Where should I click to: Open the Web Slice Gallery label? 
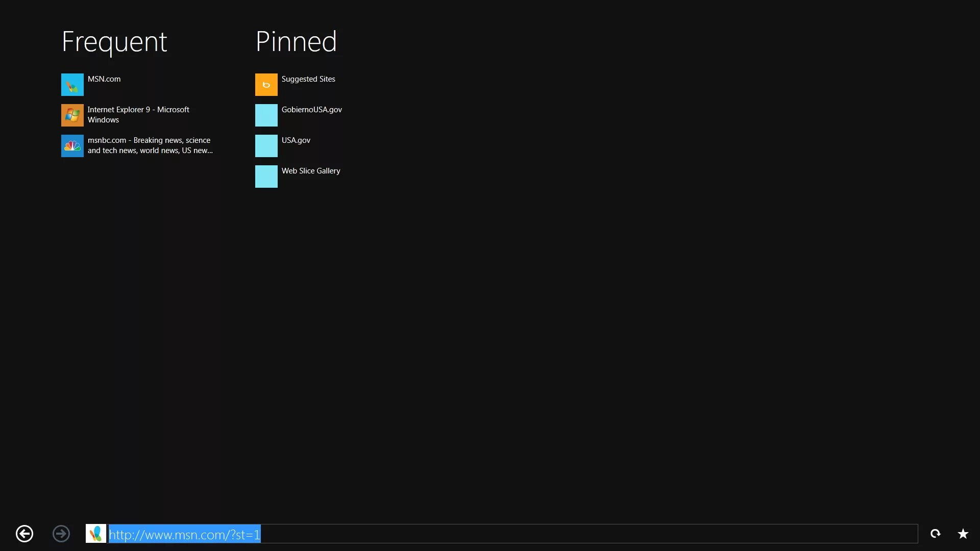coord(311,171)
